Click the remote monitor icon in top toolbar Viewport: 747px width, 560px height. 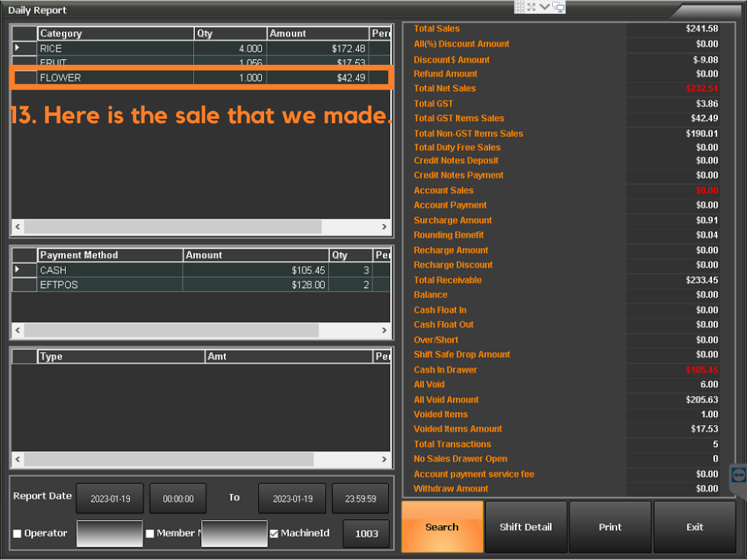pyautogui.click(x=559, y=7)
